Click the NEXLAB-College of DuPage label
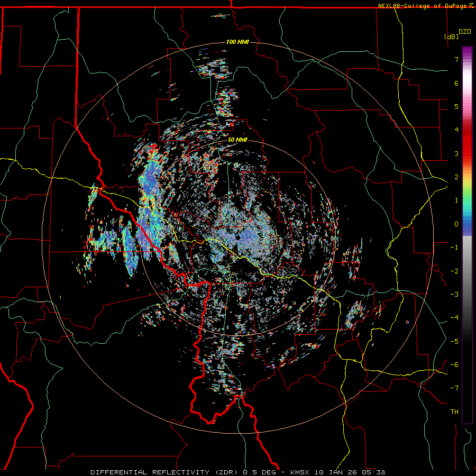The height and width of the screenshot is (476, 476). 422,6
